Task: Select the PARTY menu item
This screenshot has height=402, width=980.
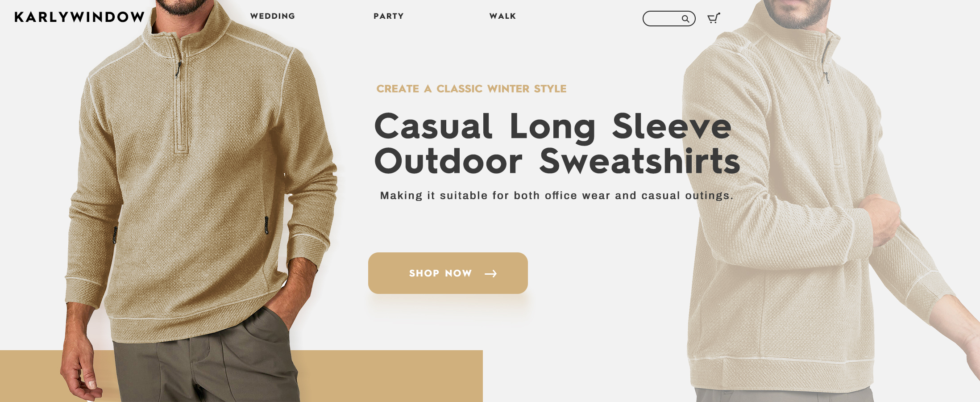Action: (389, 16)
